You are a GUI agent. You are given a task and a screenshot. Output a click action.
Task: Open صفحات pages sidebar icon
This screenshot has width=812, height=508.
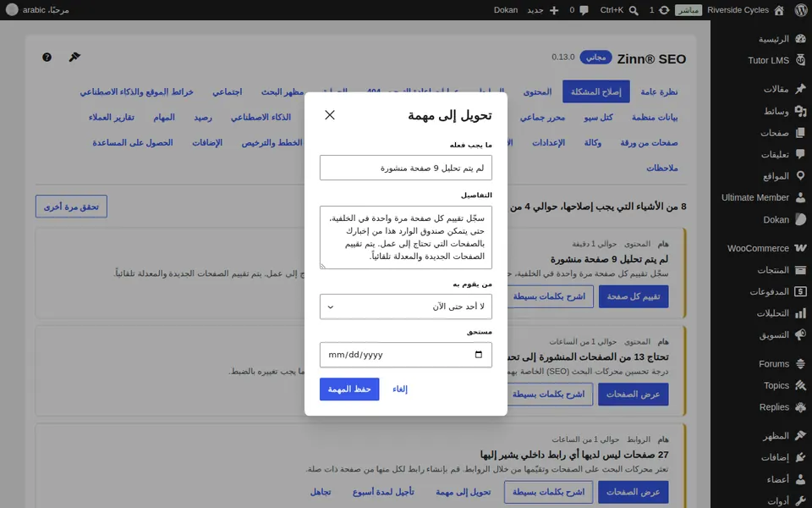(x=801, y=133)
